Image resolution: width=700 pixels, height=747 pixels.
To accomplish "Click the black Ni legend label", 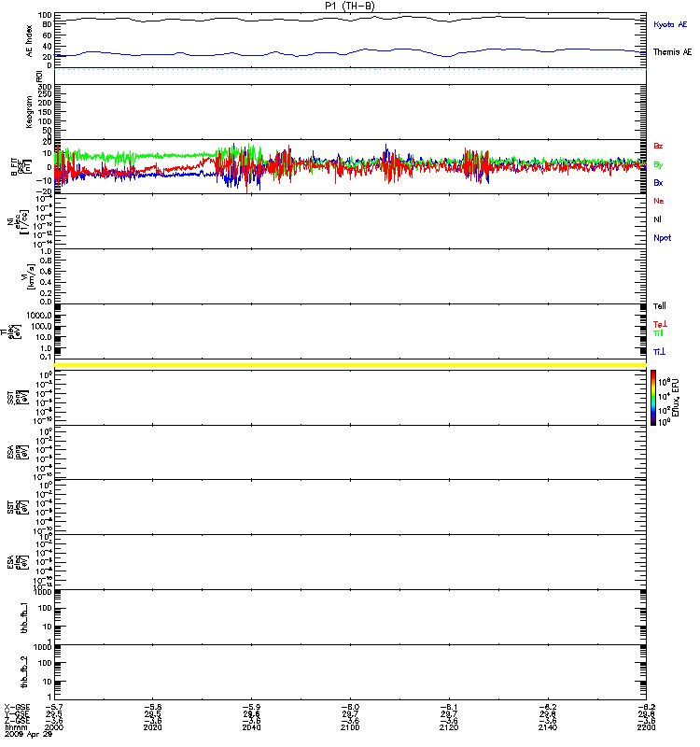I will point(657,219).
